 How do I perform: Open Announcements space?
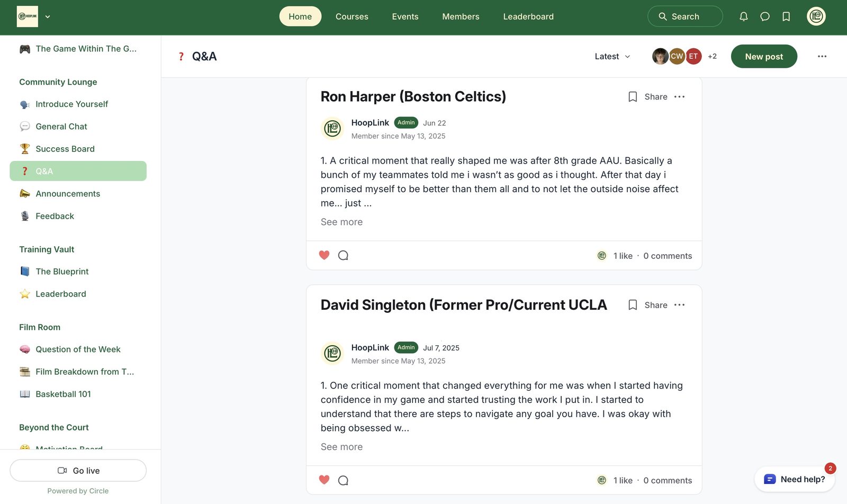78,194
